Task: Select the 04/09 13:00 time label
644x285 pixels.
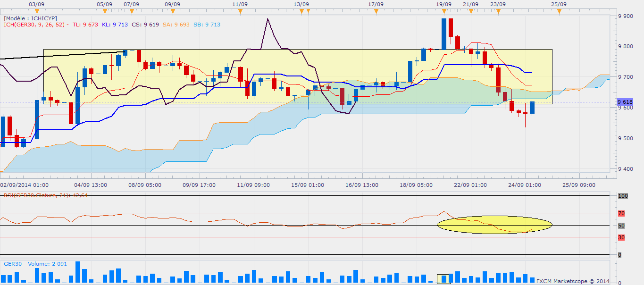Action: click(x=91, y=185)
